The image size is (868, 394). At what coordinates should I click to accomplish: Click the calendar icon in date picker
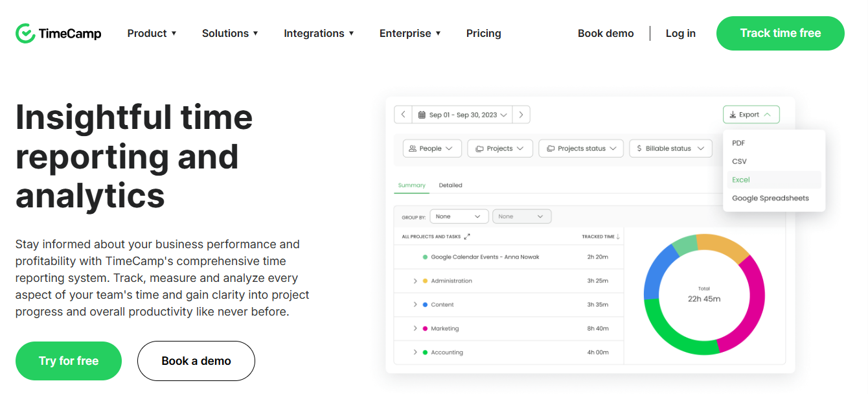(422, 115)
